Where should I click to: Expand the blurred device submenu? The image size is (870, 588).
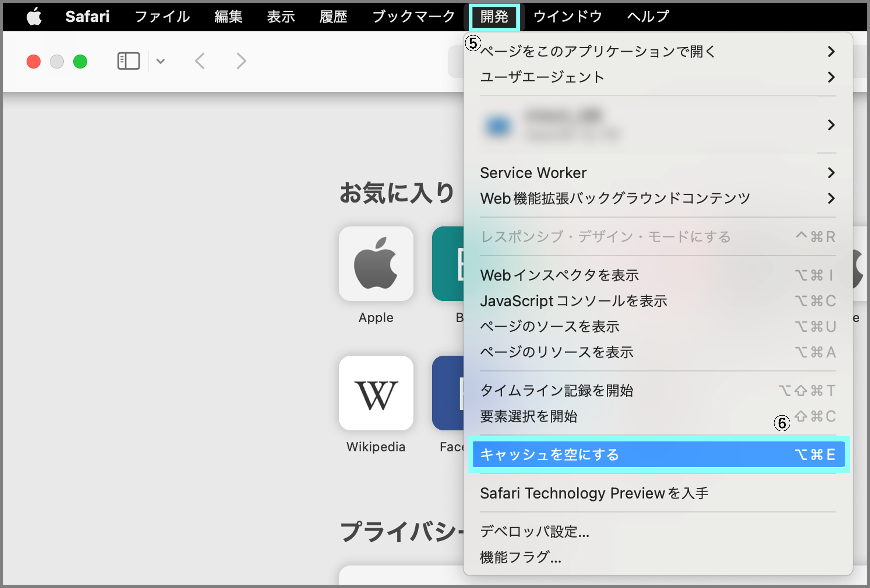coord(658,125)
